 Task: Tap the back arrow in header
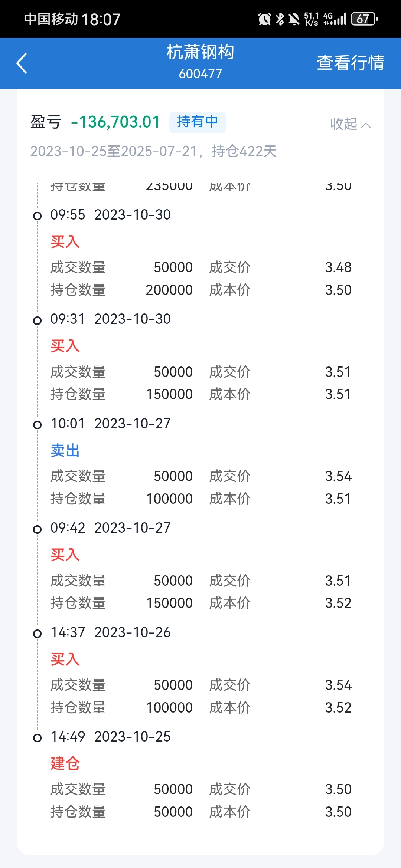tap(22, 63)
